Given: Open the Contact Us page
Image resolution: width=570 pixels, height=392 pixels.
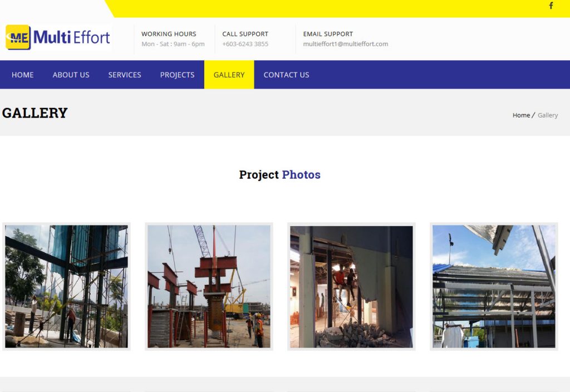Looking at the screenshot, I should tap(286, 75).
